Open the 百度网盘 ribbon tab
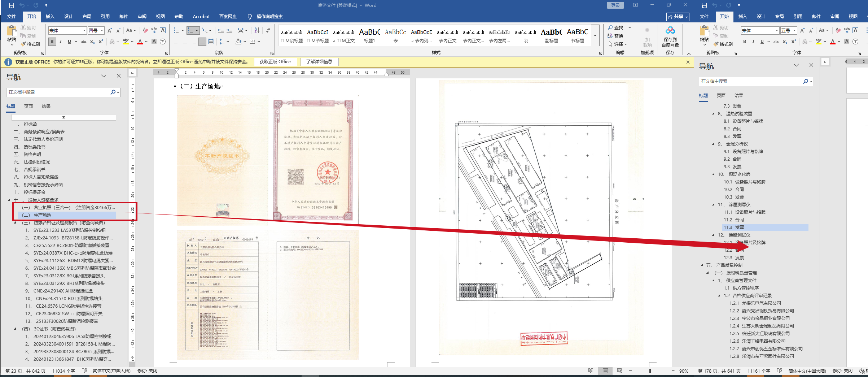Screen dimensions: 868x377 point(228,17)
